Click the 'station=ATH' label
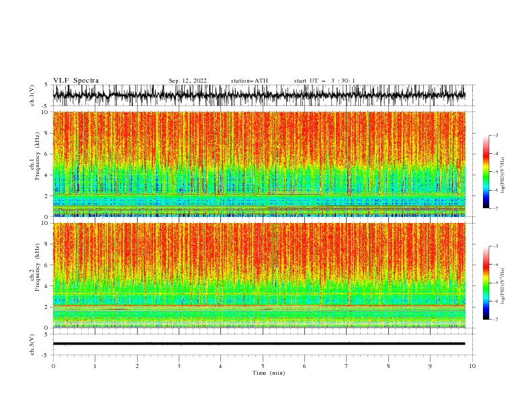The width and height of the screenshot is (532, 411). tap(249, 81)
